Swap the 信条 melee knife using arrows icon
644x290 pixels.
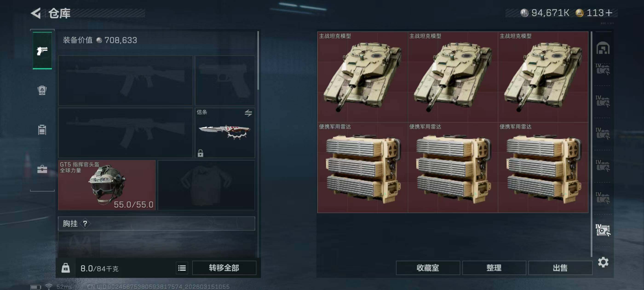pyautogui.click(x=248, y=113)
